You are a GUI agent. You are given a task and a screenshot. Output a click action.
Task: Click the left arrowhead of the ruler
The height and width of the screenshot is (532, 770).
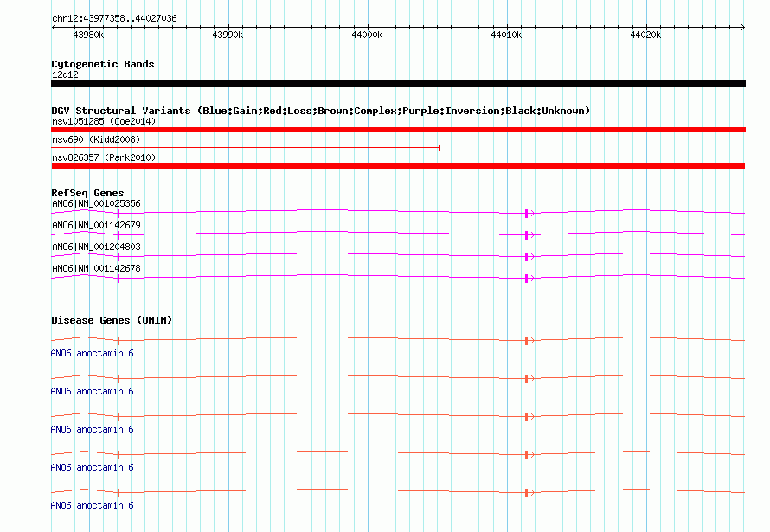pyautogui.click(x=54, y=27)
